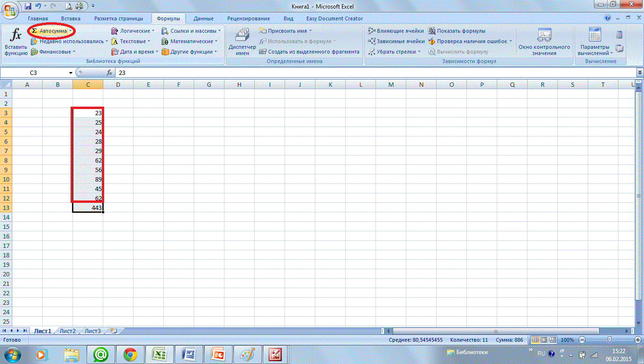The image size is (644, 364).
Task: Open the Другие функции dropdown
Action: [189, 52]
